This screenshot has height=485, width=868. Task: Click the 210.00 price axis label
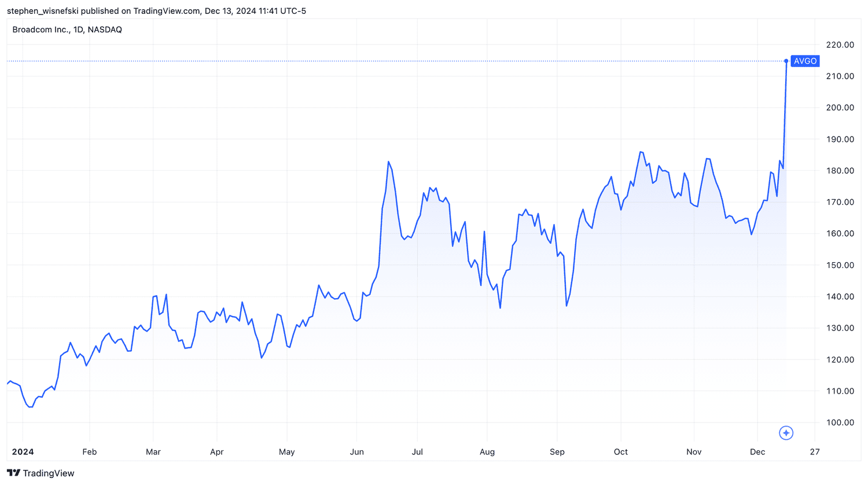pos(840,76)
